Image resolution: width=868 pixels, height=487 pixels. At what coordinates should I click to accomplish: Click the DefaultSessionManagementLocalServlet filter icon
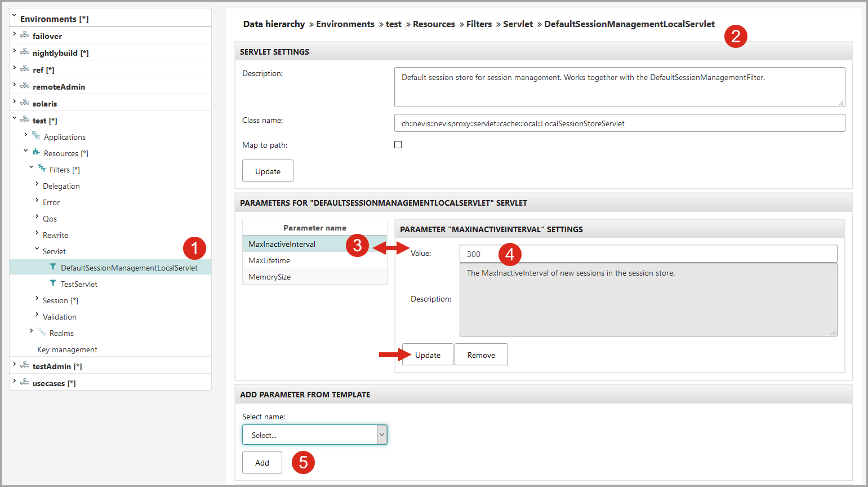coord(53,267)
